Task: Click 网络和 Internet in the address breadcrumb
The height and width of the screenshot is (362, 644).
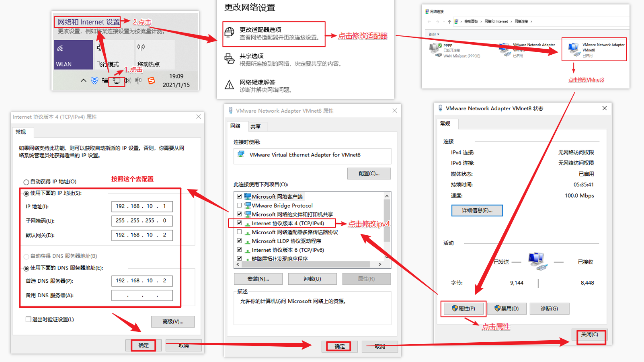Action: [x=496, y=22]
